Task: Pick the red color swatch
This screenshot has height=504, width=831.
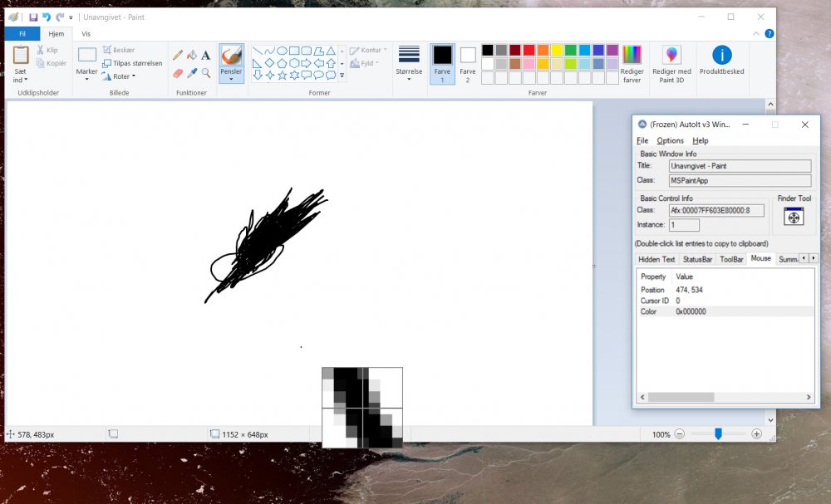Action: tap(529, 51)
